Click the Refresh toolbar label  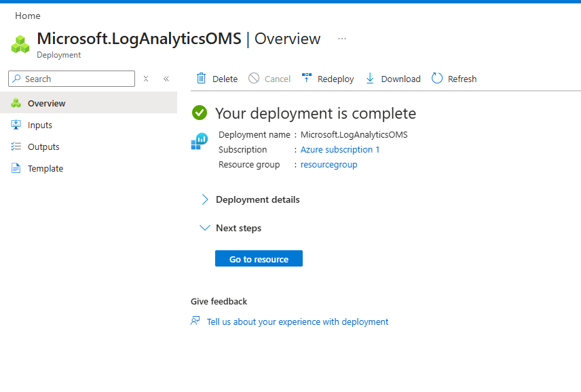tap(462, 79)
